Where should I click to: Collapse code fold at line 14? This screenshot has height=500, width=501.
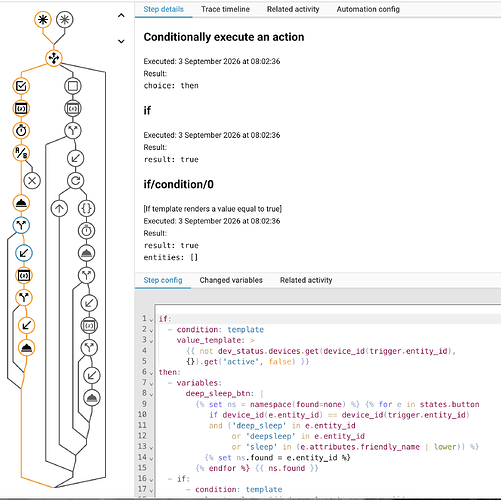[x=151, y=458]
